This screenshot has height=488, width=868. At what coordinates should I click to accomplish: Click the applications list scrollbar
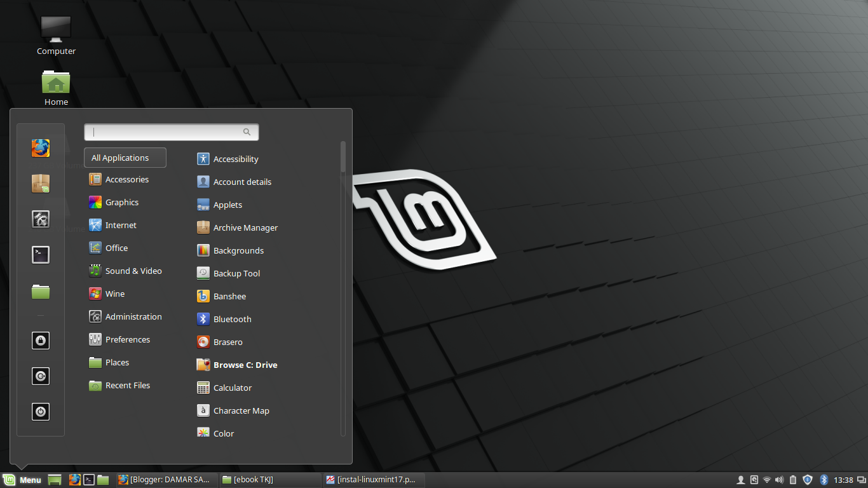coord(343,156)
